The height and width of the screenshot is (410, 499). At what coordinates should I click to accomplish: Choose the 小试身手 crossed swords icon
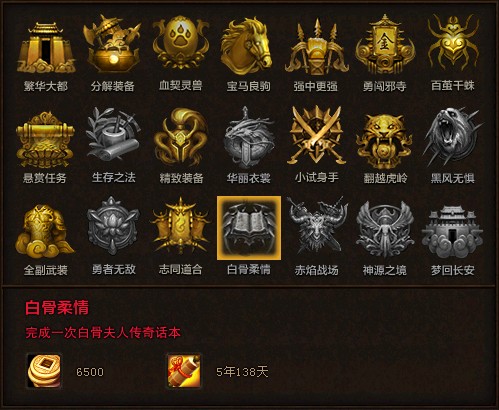tap(316, 135)
